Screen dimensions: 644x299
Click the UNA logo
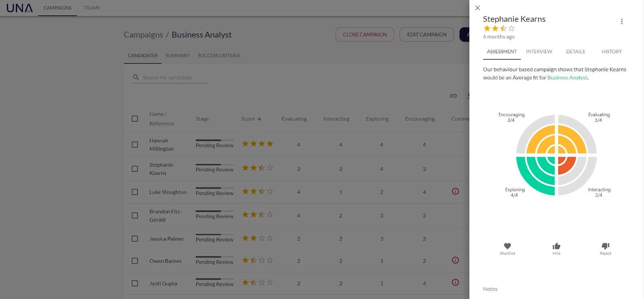(19, 8)
